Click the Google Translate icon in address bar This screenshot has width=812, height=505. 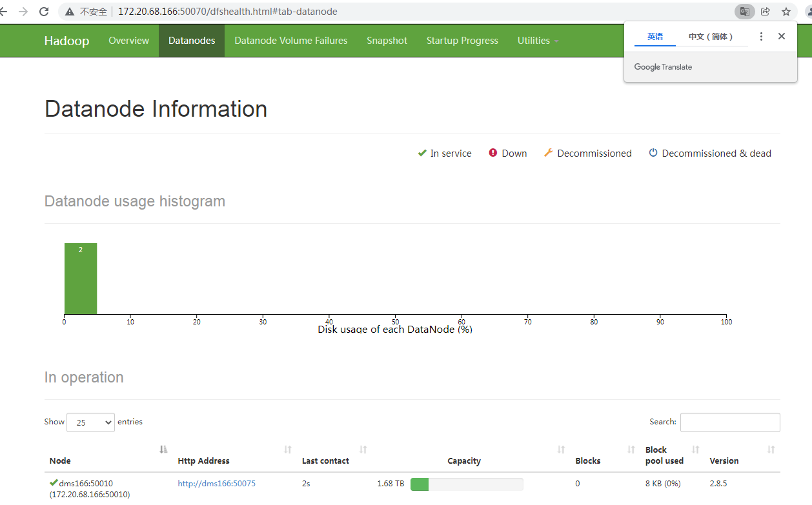click(744, 12)
